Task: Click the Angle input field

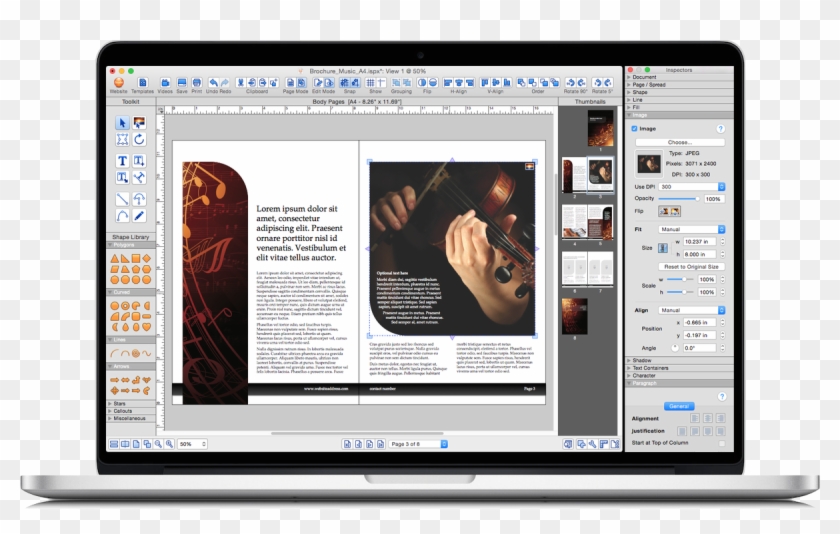Action: coord(700,348)
